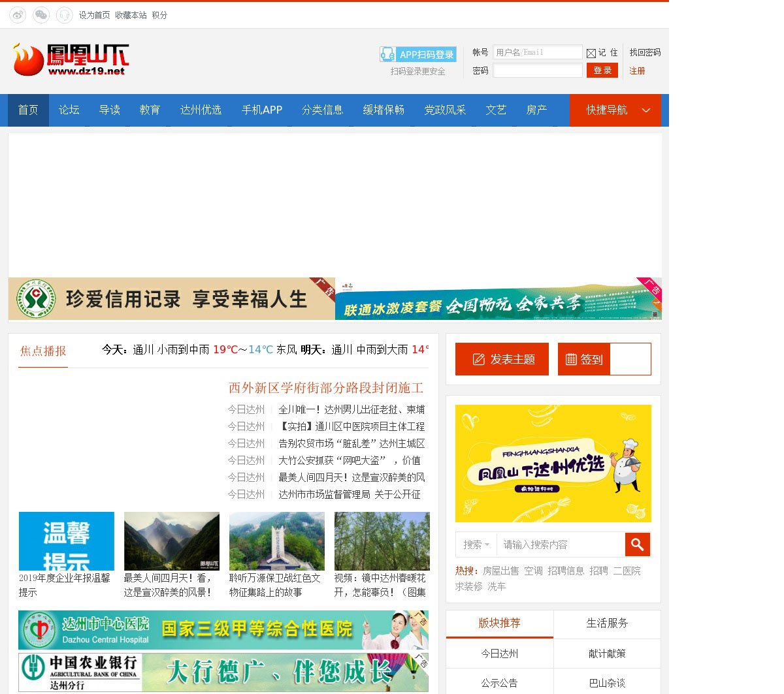
Task: Open the 找回密码 password recovery link
Action: pyautogui.click(x=645, y=52)
